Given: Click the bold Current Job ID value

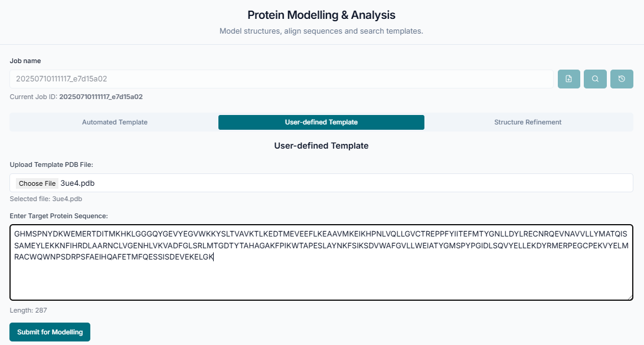Looking at the screenshot, I should pyautogui.click(x=101, y=97).
